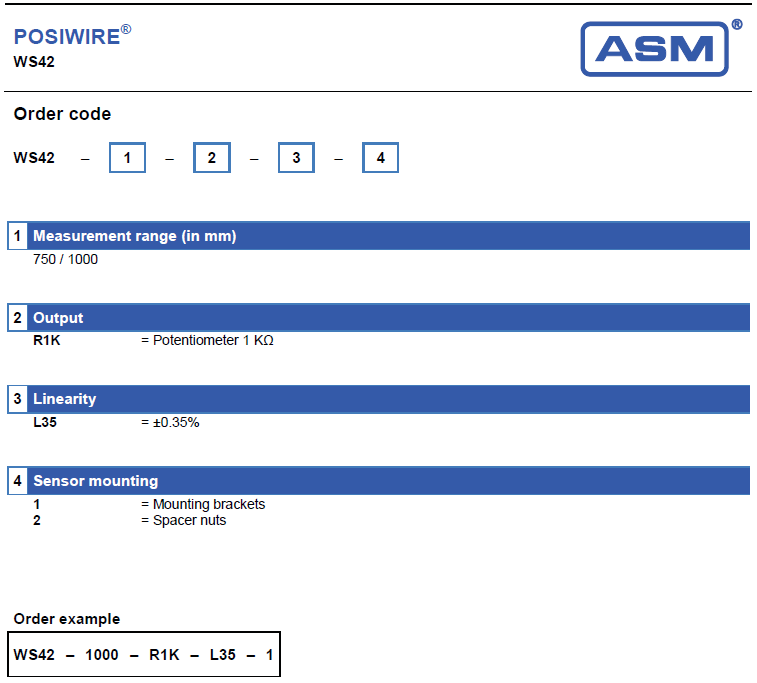This screenshot has height=683, width=757.
Task: Click order code placeholder box 4
Action: click(x=380, y=157)
